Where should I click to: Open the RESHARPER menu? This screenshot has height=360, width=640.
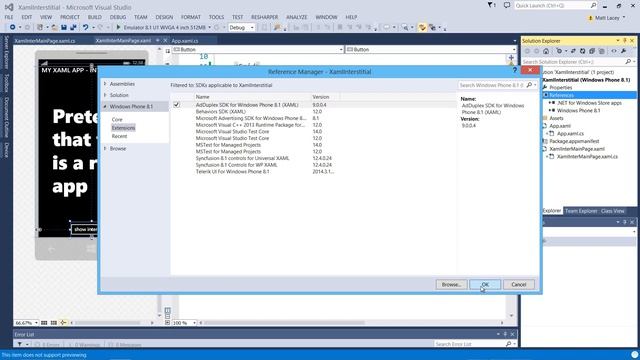[x=264, y=17]
